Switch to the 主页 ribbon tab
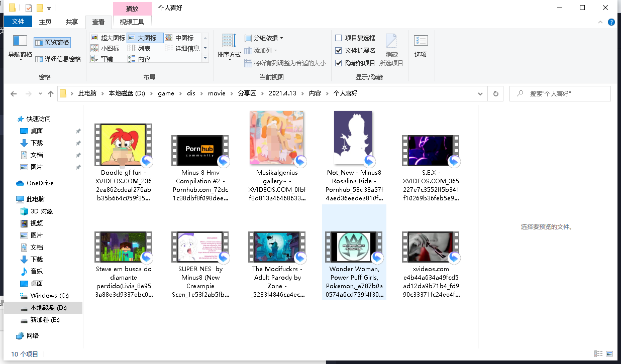 [x=45, y=22]
